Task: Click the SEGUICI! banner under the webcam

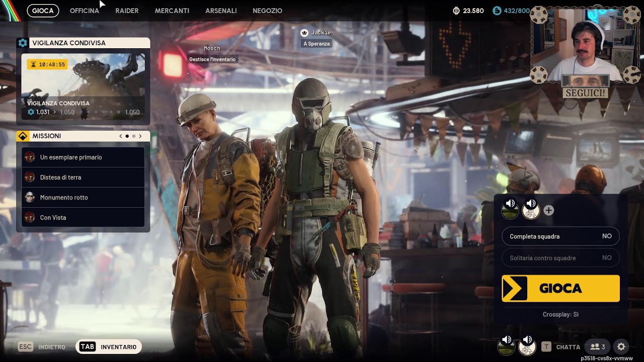Action: coord(586,93)
